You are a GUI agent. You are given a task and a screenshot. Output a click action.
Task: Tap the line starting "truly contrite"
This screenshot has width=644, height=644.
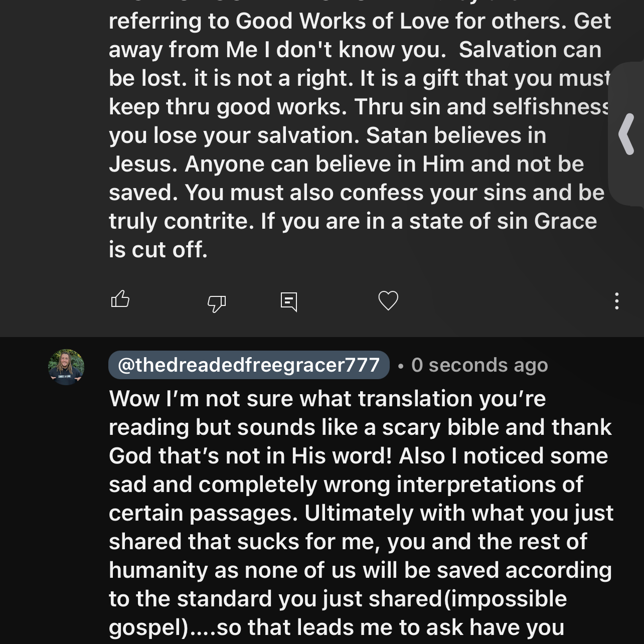coord(353,221)
